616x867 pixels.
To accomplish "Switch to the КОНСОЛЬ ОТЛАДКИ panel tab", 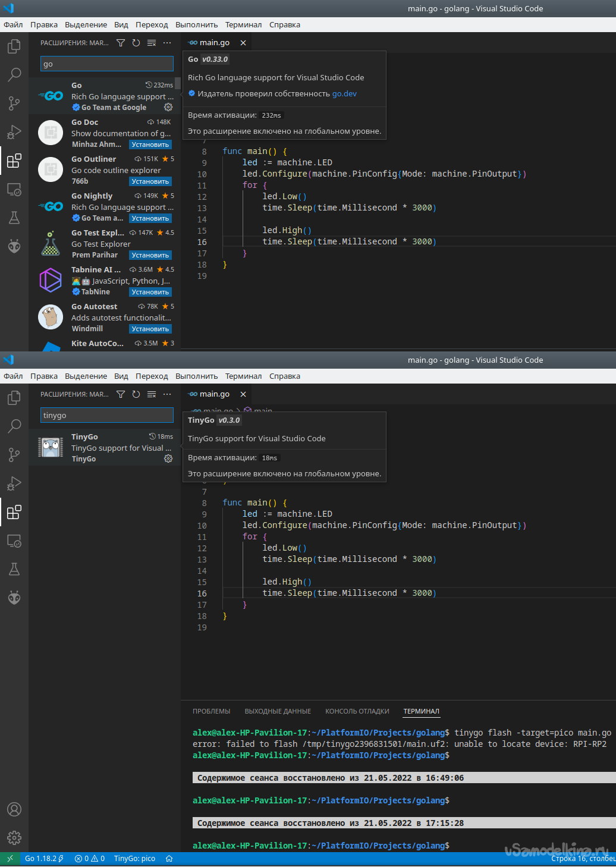I will click(357, 711).
